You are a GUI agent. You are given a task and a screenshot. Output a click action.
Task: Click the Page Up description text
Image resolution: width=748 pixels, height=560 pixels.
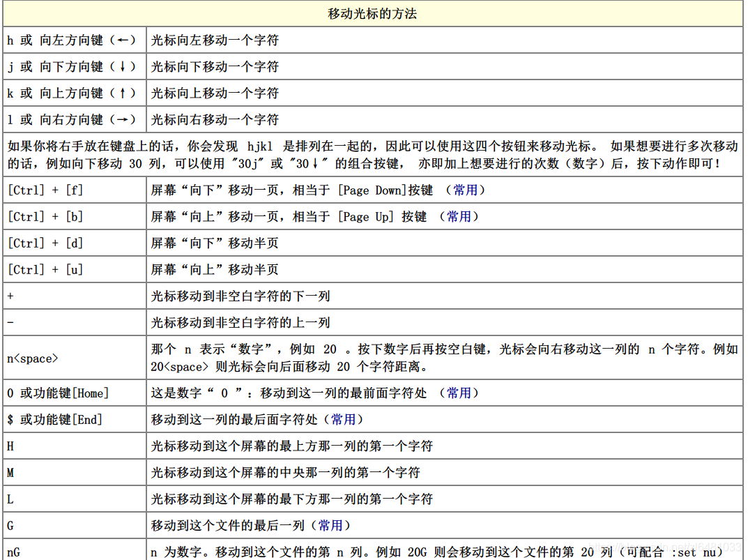pyautogui.click(x=315, y=217)
